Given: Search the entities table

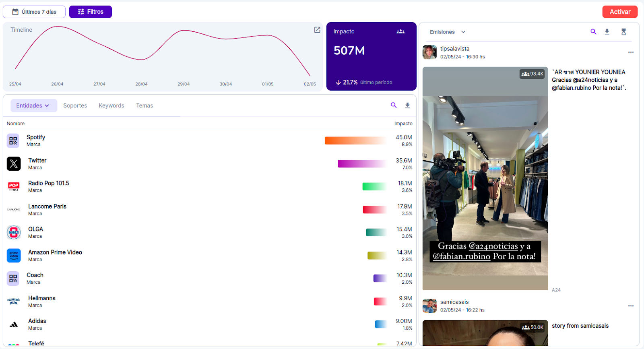Looking at the screenshot, I should pos(394,105).
